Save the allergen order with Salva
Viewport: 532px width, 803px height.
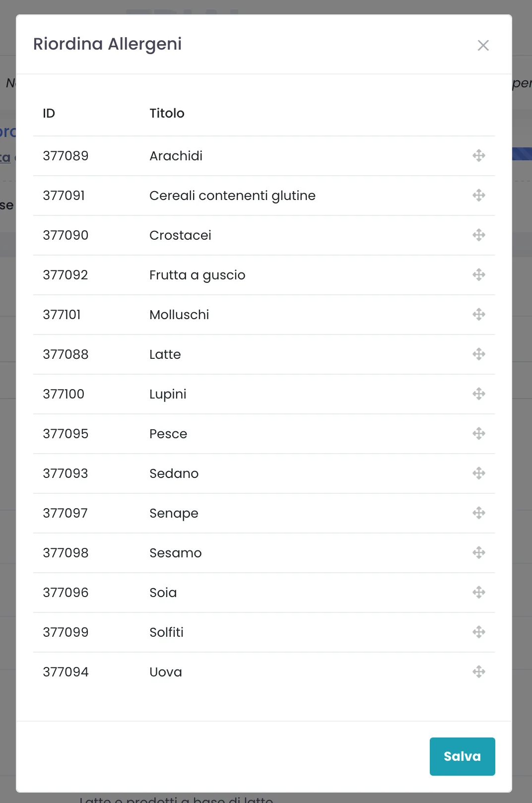(x=462, y=756)
